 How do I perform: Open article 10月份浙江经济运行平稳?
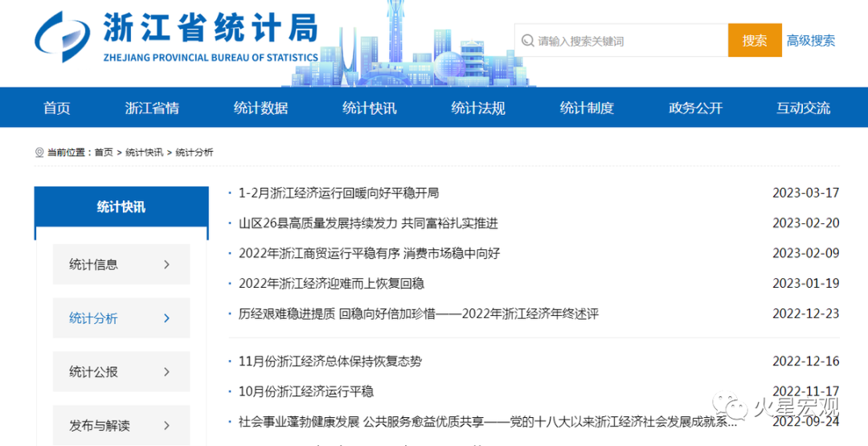[x=306, y=392]
